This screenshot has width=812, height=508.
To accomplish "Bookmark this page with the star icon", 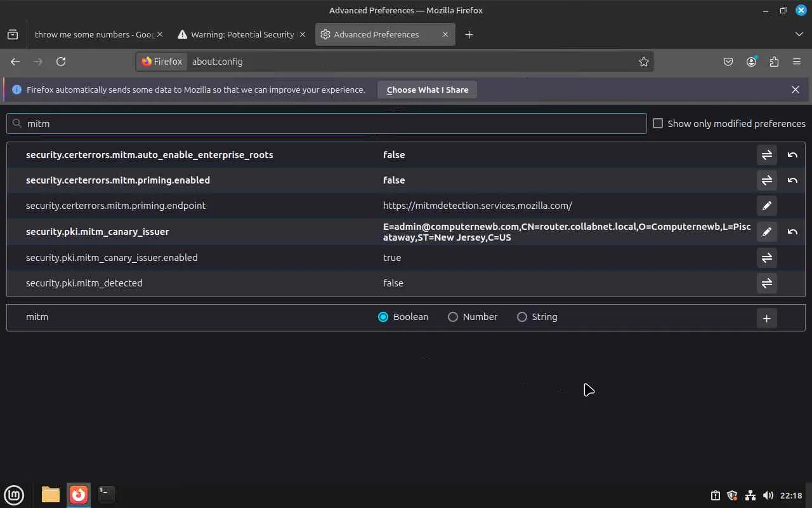I will pyautogui.click(x=644, y=62).
